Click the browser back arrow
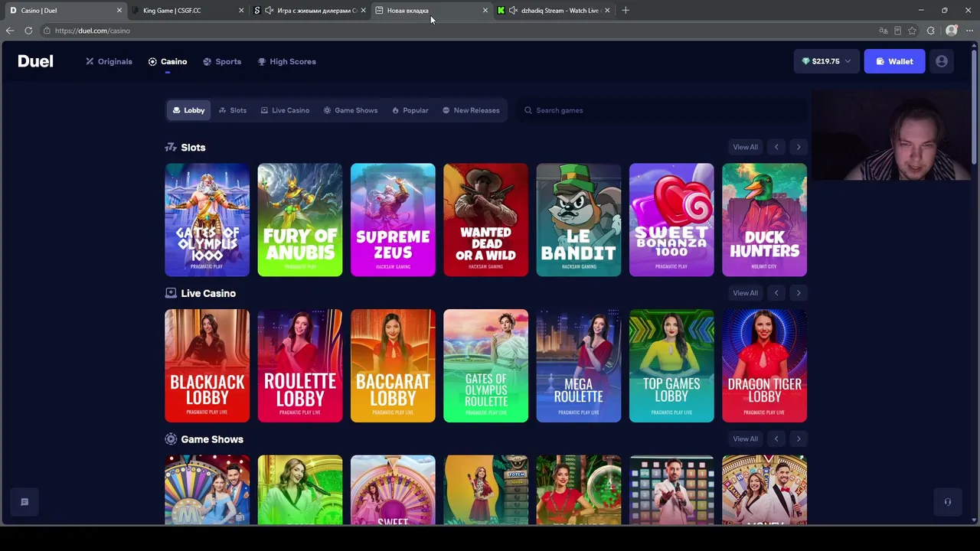 (10, 31)
